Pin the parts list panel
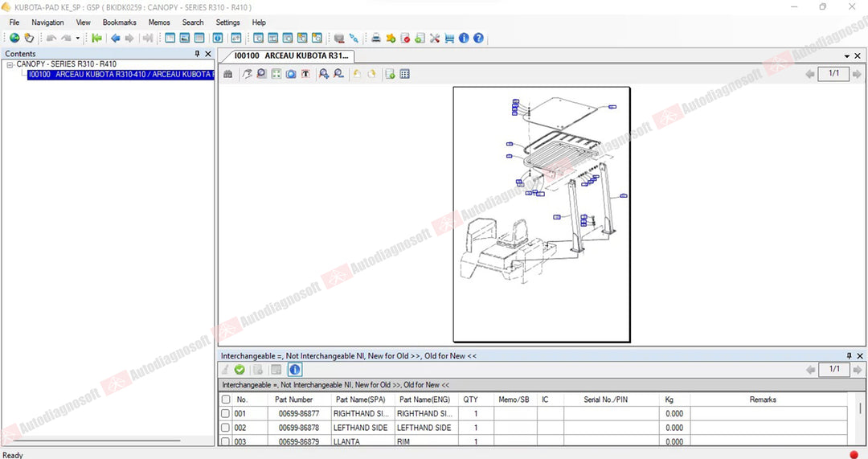This screenshot has width=868, height=459. tap(850, 355)
